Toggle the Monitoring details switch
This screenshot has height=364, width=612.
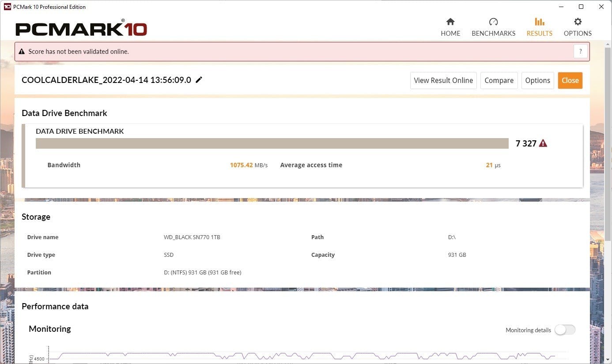point(565,330)
